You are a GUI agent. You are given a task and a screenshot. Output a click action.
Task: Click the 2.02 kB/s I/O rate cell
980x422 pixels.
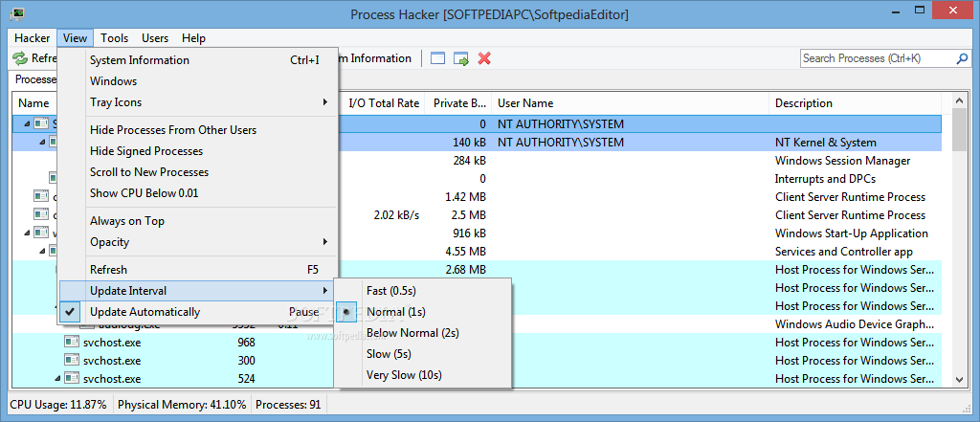396,214
